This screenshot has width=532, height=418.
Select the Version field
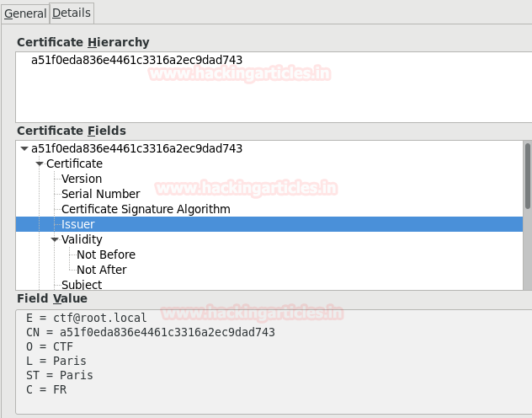(82, 180)
